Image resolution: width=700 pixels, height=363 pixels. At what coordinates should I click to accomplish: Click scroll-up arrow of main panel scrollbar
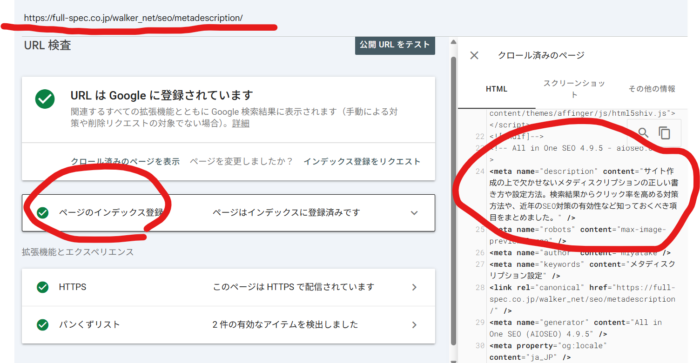(453, 42)
